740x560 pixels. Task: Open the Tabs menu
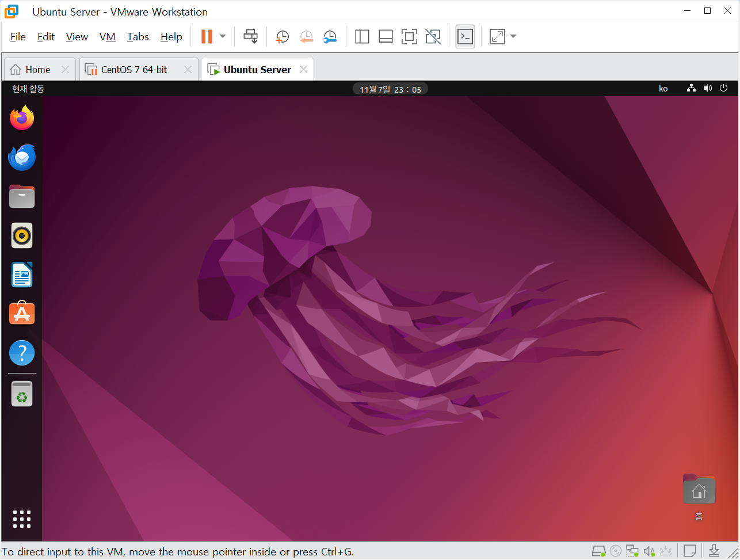pos(138,37)
